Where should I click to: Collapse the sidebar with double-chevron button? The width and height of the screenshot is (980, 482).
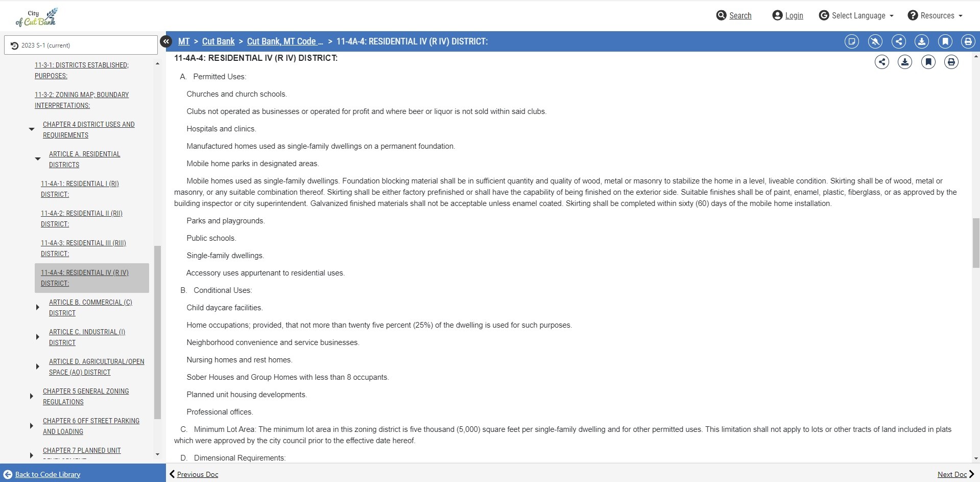point(166,41)
